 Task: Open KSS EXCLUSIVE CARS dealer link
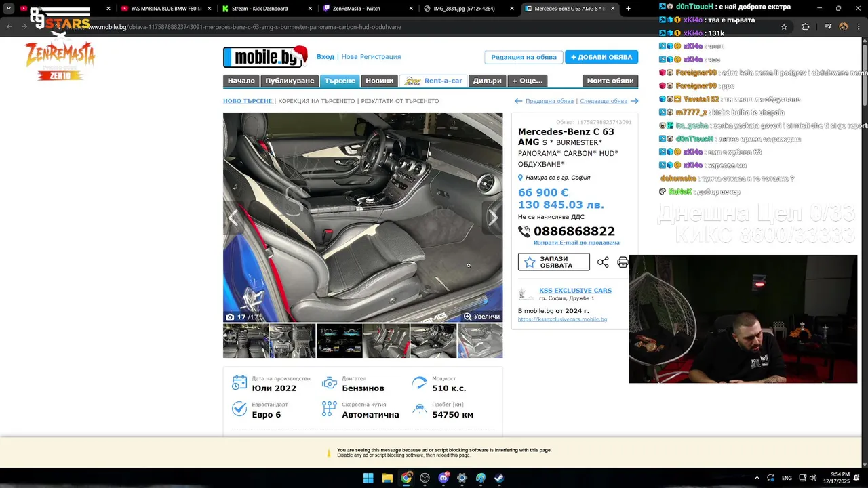[x=575, y=291]
